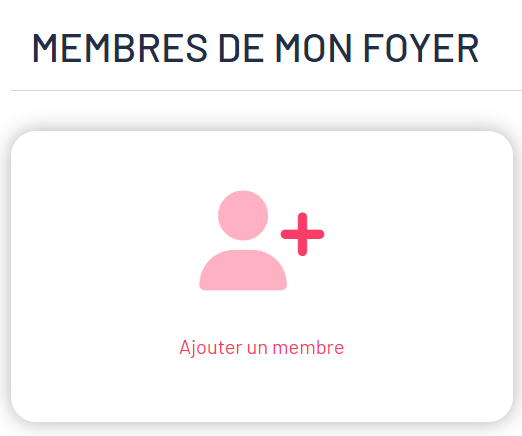Click the word "FOYER" in the title

coord(421,48)
